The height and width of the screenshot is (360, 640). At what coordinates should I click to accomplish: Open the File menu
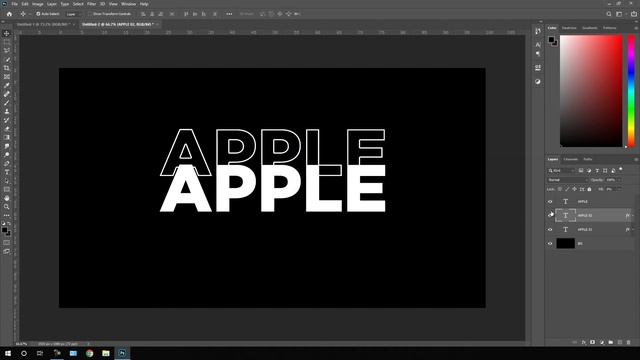point(14,4)
